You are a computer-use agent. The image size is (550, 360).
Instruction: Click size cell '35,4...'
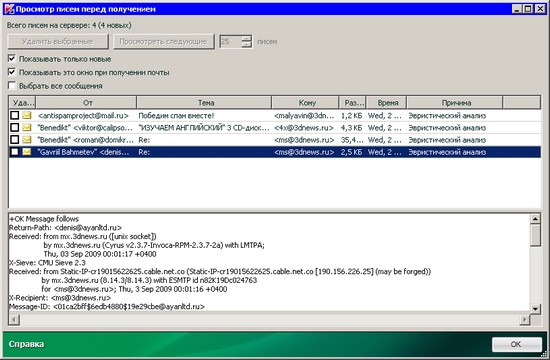pyautogui.click(x=351, y=140)
